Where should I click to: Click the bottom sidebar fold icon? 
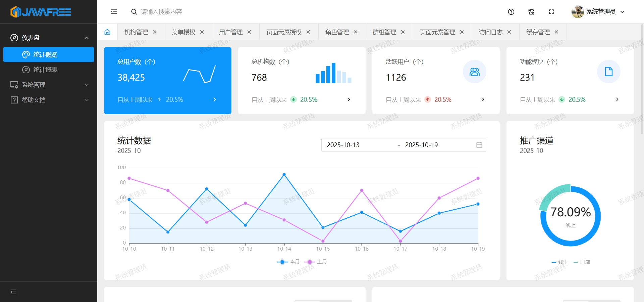click(x=13, y=292)
